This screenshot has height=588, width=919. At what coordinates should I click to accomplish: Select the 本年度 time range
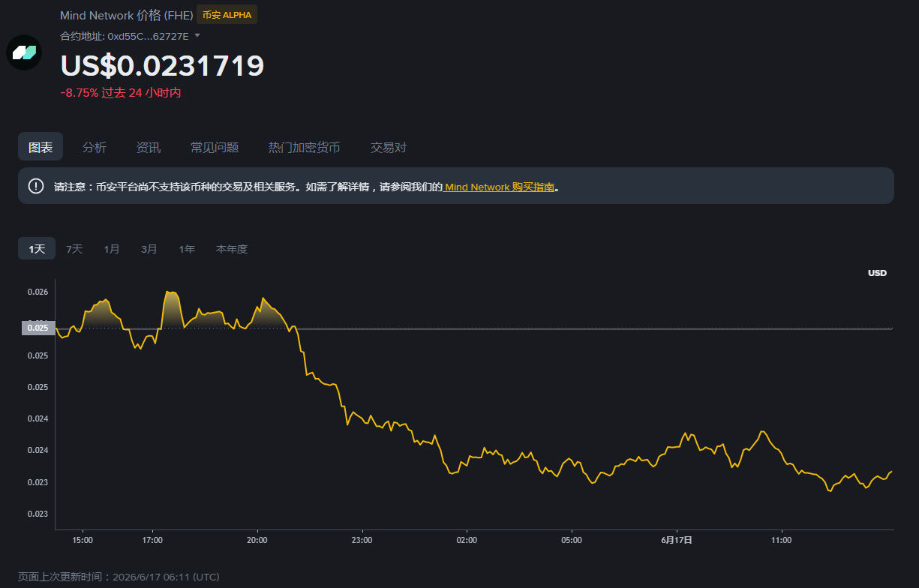pos(232,249)
